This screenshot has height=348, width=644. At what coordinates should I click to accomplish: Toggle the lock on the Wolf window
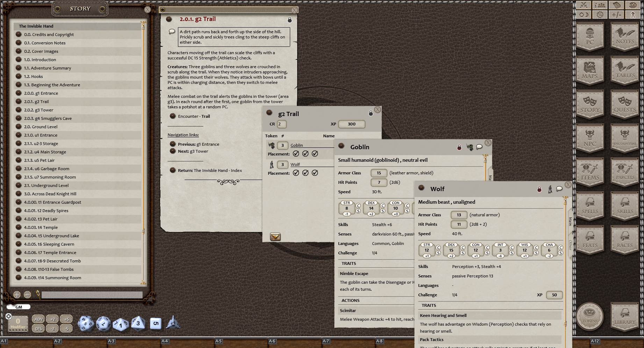tap(540, 188)
